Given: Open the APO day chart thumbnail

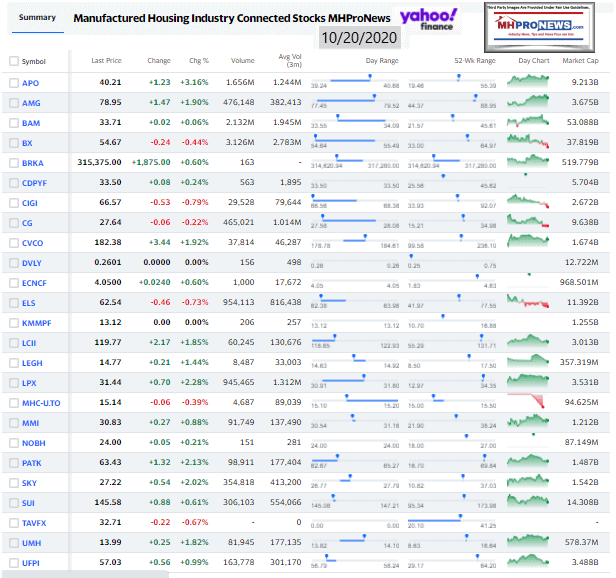Looking at the screenshot, I should click(527, 80).
